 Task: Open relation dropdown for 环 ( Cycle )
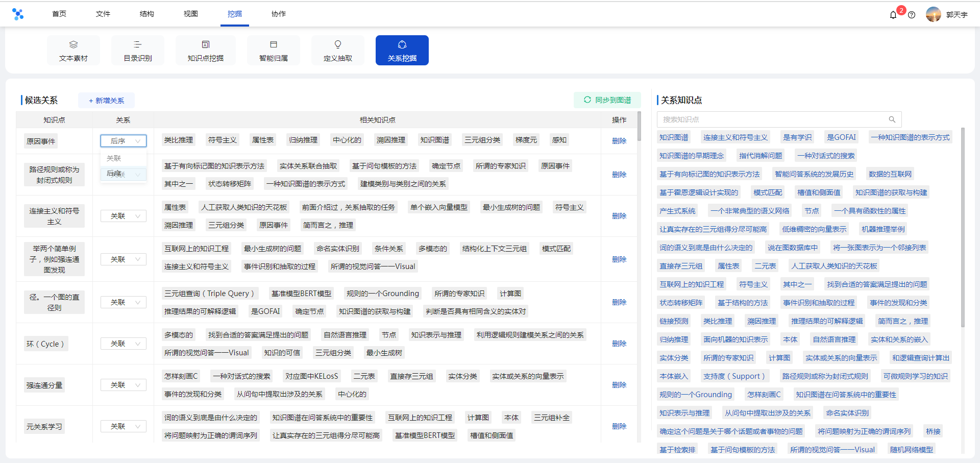point(124,344)
